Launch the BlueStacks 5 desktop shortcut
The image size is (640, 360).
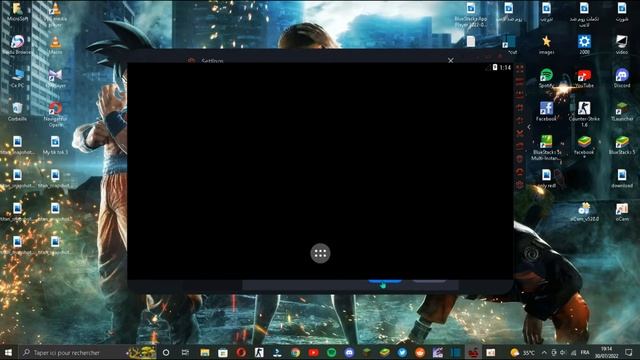pos(622,145)
